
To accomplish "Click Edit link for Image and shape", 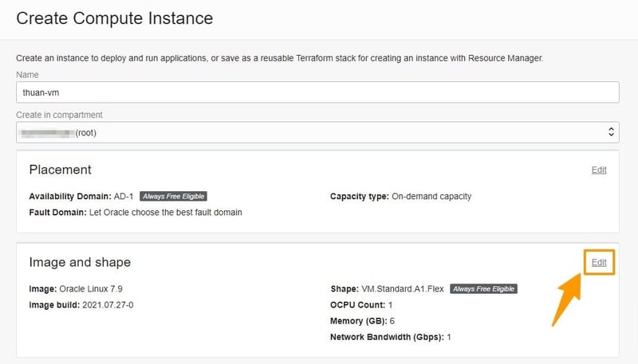I will pos(599,262).
